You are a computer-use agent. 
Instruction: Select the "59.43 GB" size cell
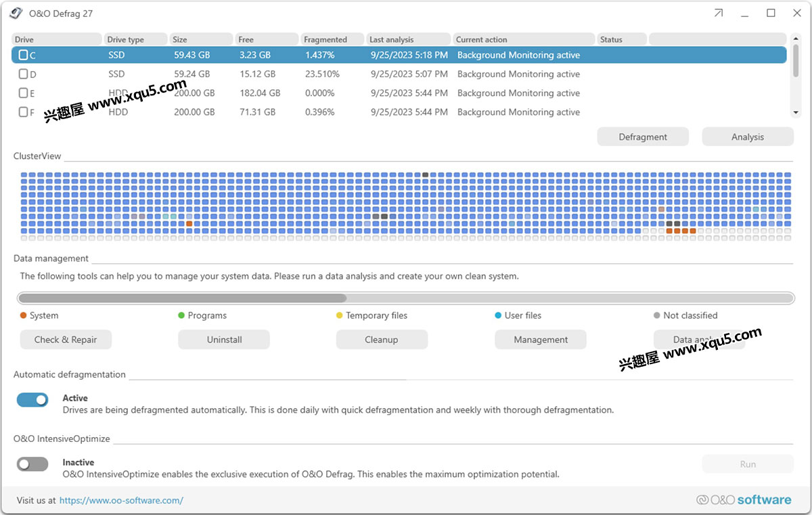[x=192, y=55]
